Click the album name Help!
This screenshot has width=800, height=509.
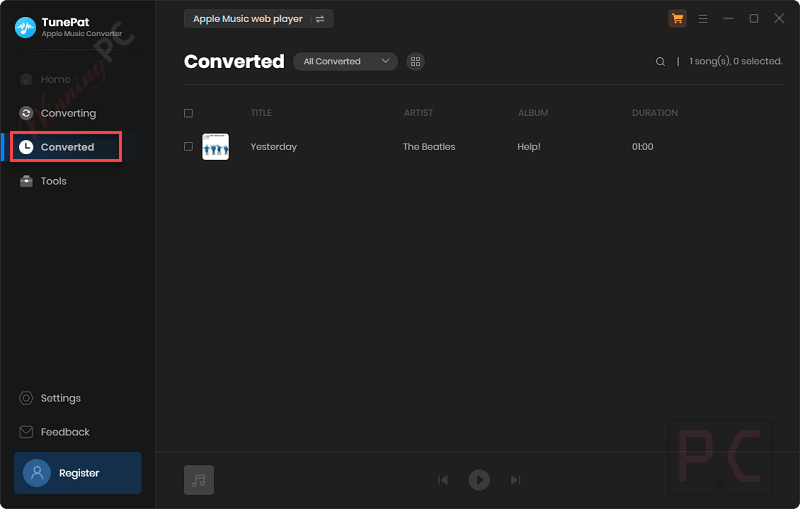529,147
